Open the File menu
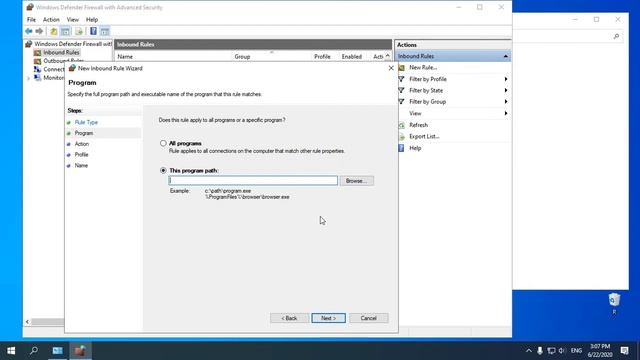This screenshot has height=360, width=640. [31, 20]
